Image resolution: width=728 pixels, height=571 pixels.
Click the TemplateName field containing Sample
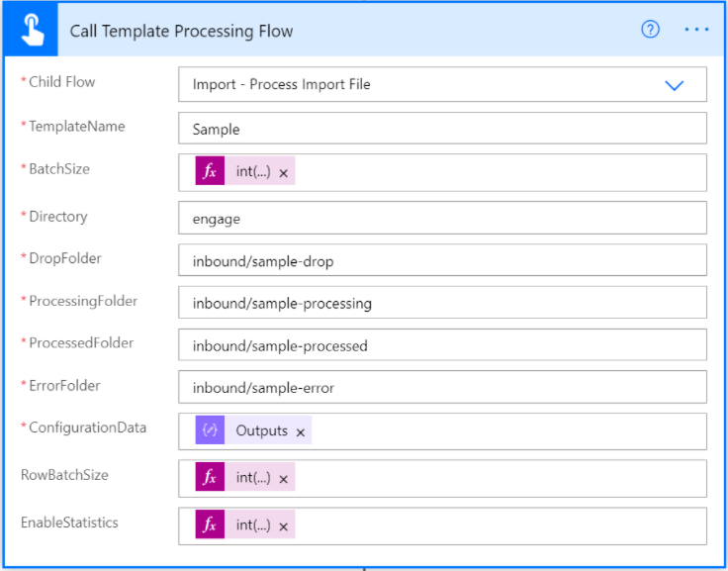click(x=442, y=129)
